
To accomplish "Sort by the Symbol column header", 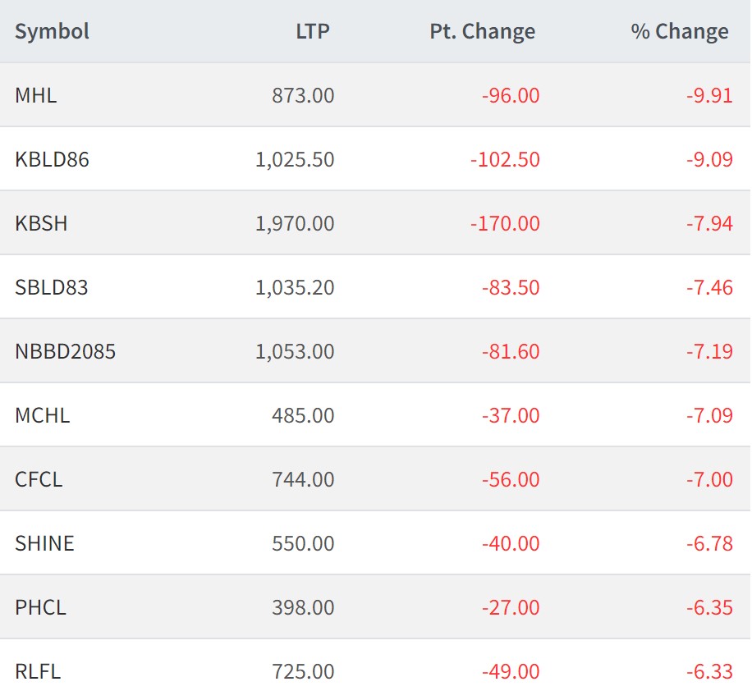I will point(52,32).
